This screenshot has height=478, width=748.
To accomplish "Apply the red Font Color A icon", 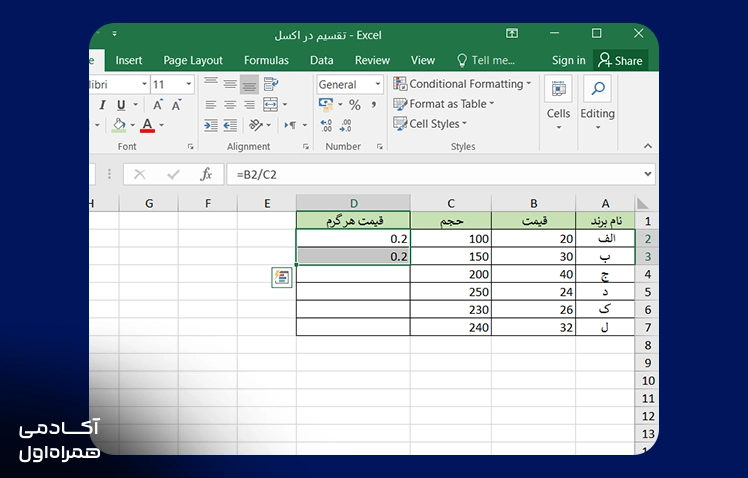I will (x=147, y=125).
